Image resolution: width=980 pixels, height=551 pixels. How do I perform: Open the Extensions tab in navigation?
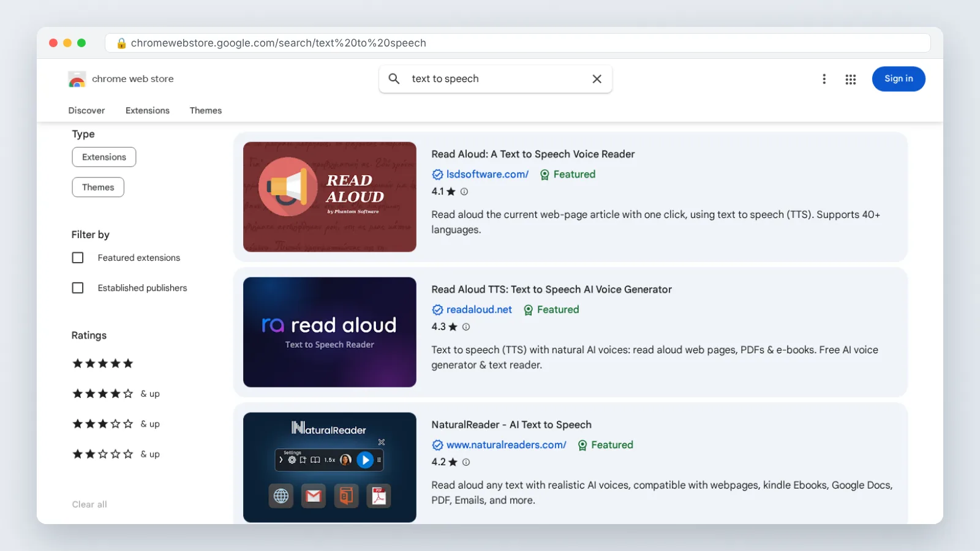(148, 111)
